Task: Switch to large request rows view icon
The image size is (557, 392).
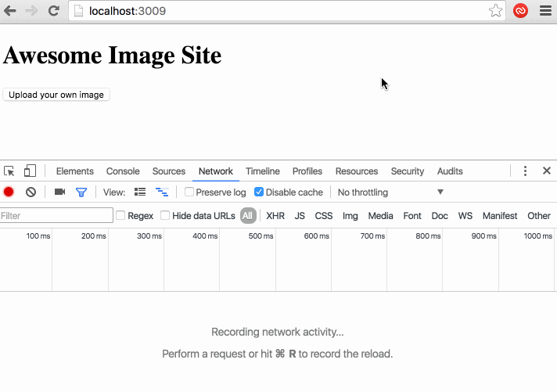Action: pyautogui.click(x=140, y=192)
